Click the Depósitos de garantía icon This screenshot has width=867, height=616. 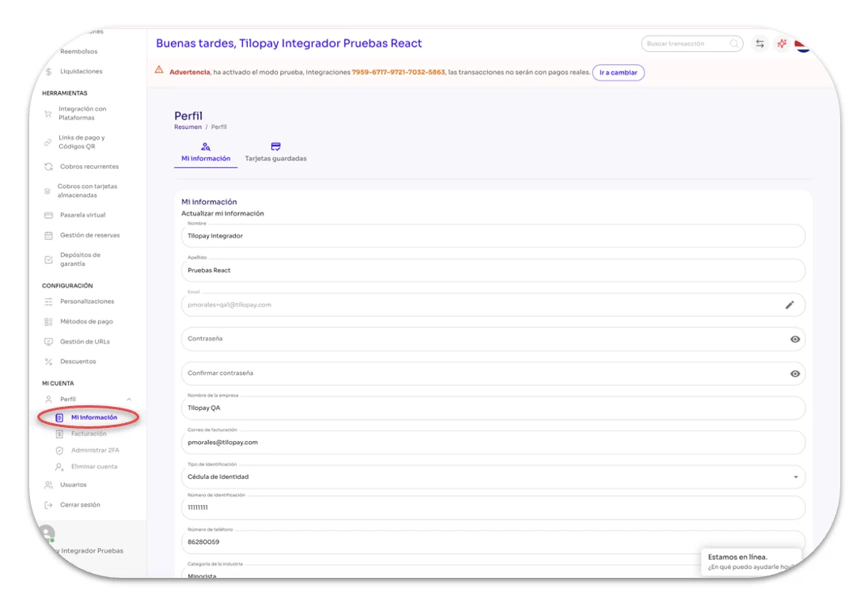tap(49, 259)
